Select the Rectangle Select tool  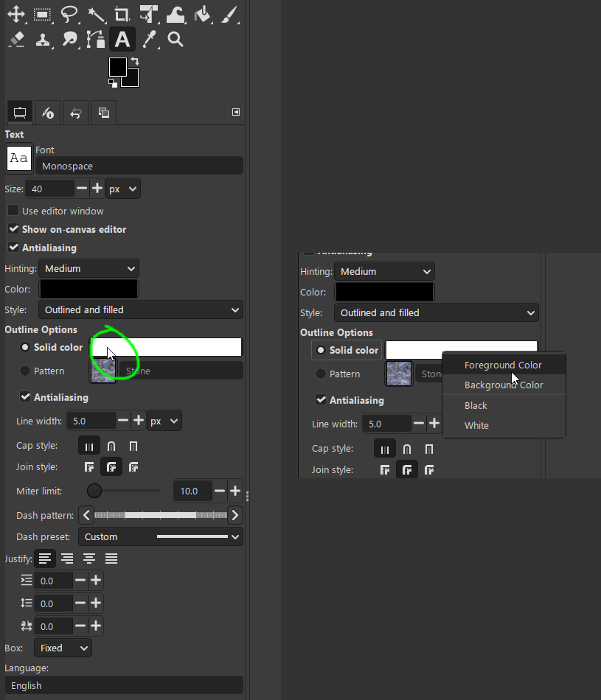coord(43,14)
